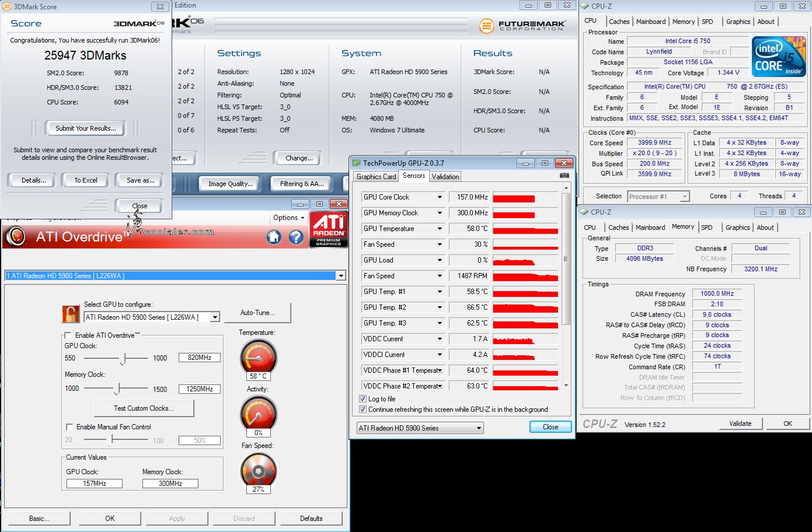Open Graphics tab in lower CPU-Z window
This screenshot has width=812, height=532.
tap(738, 228)
